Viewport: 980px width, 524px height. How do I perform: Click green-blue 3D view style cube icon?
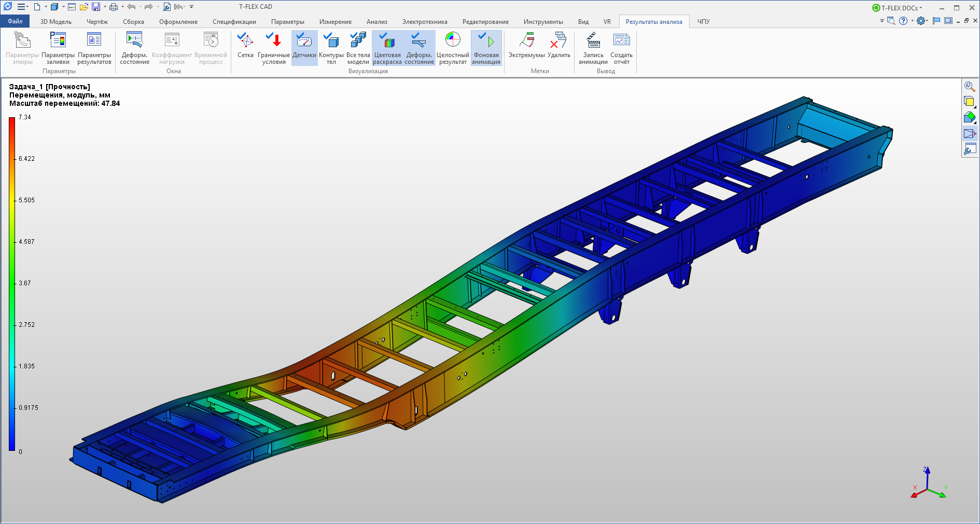970,118
